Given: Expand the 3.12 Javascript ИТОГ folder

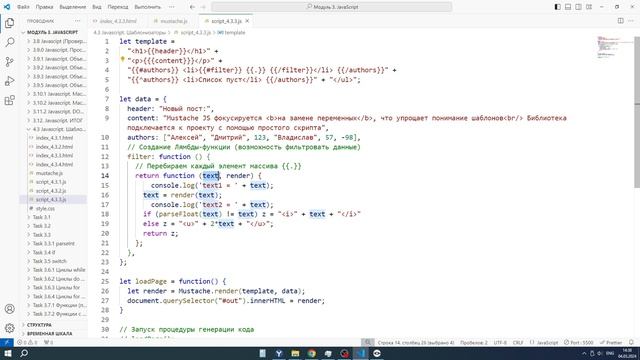Looking at the screenshot, I should [57, 120].
